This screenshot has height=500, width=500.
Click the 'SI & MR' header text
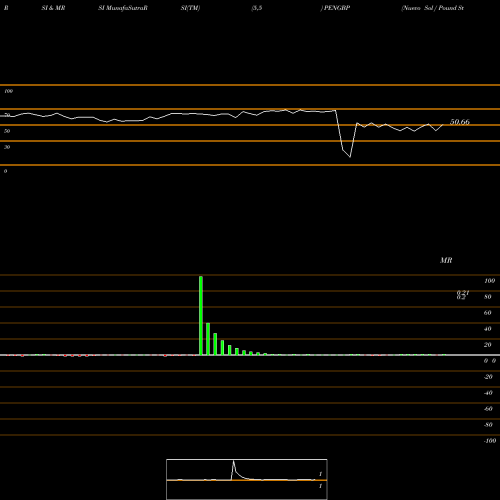[x=53, y=8]
